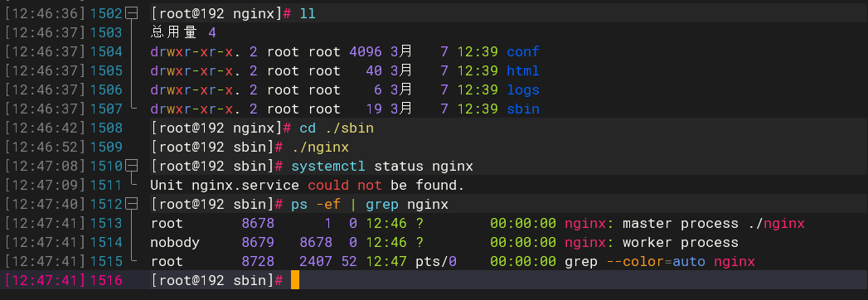868x300 pixels.
Task: Click timestamp [12:46:42]
Action: (46, 128)
